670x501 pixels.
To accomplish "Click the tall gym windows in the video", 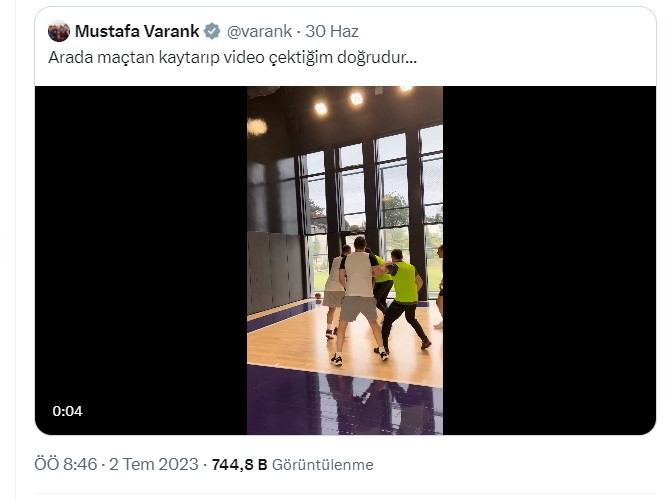I will coord(372,205).
